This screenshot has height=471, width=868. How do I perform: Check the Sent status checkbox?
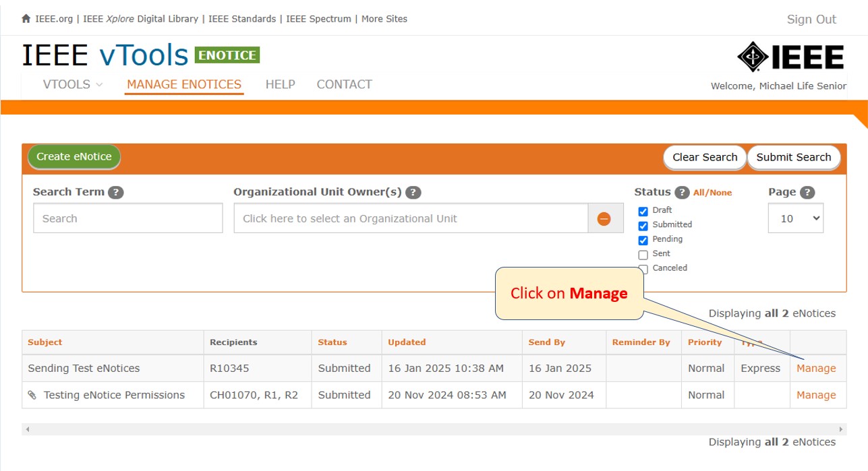pos(643,255)
